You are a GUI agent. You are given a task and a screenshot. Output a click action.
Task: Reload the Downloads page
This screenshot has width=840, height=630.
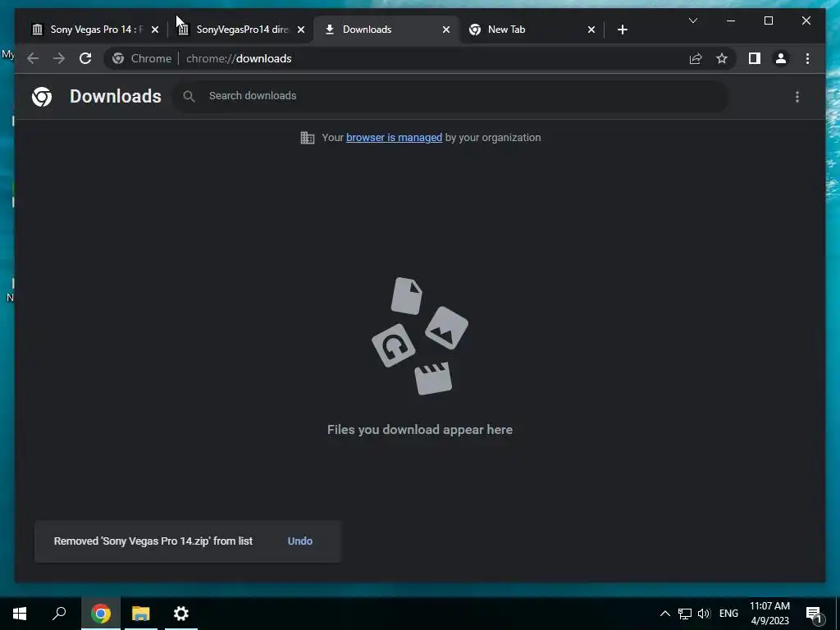tap(85, 58)
